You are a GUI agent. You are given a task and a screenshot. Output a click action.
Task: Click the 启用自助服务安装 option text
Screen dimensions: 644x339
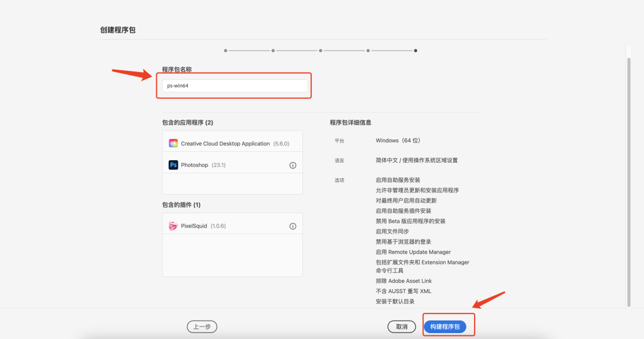coord(398,180)
